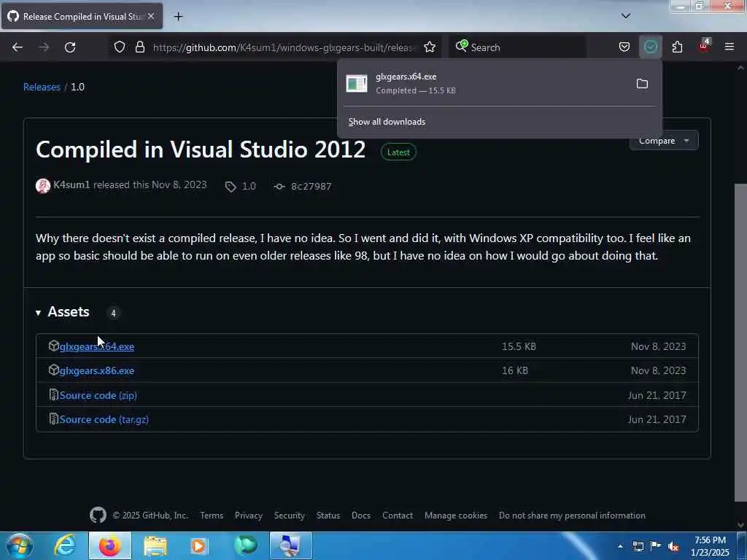Image resolution: width=747 pixels, height=560 pixels.
Task: Go back using the browser back arrow
Action: click(18, 47)
